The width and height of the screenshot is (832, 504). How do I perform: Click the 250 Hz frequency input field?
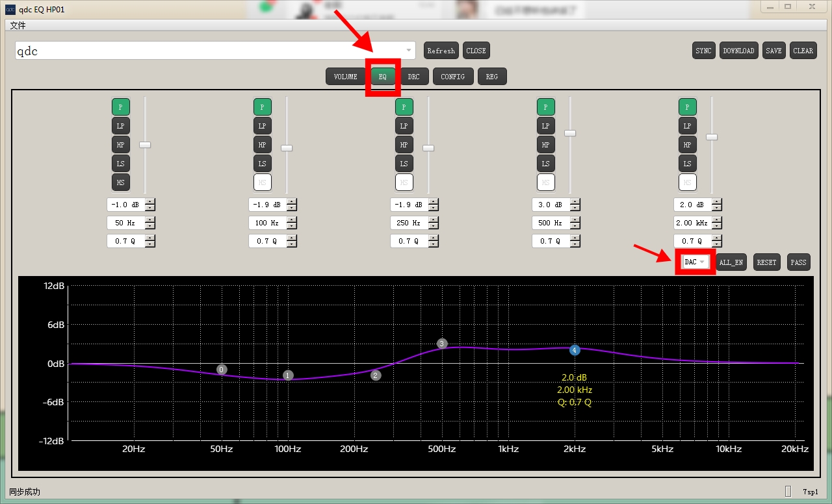(x=408, y=223)
